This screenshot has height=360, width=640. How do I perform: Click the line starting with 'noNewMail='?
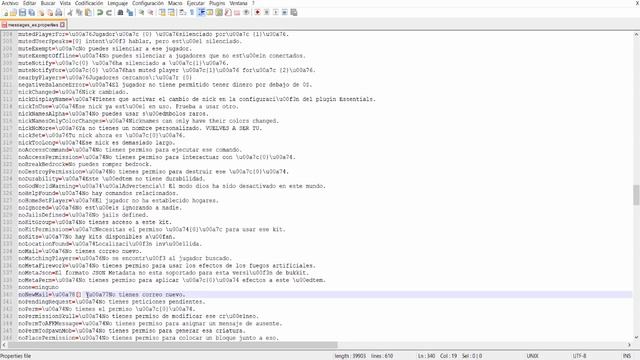point(102,295)
